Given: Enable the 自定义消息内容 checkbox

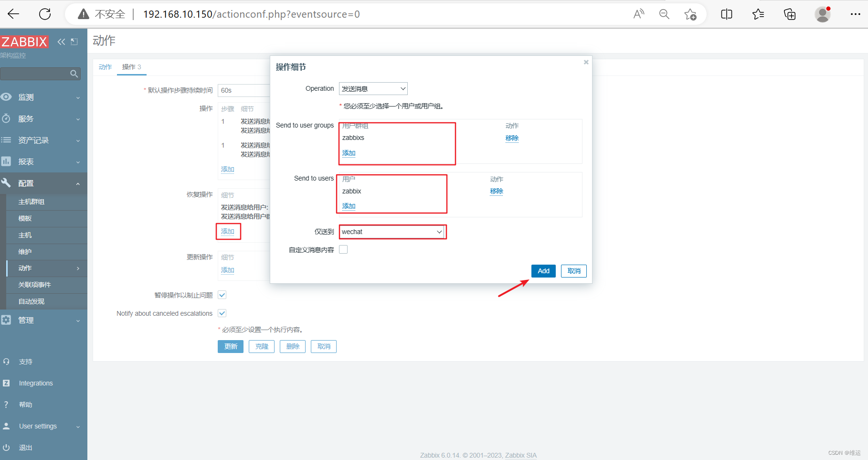Looking at the screenshot, I should (343, 249).
